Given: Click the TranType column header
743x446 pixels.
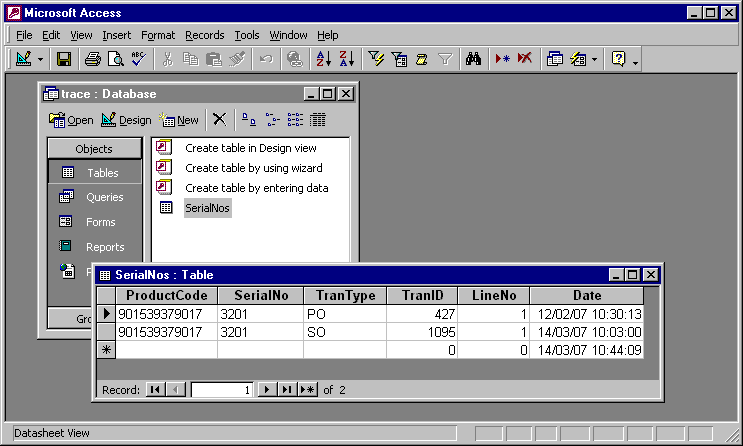Looking at the screenshot, I should tap(345, 295).
